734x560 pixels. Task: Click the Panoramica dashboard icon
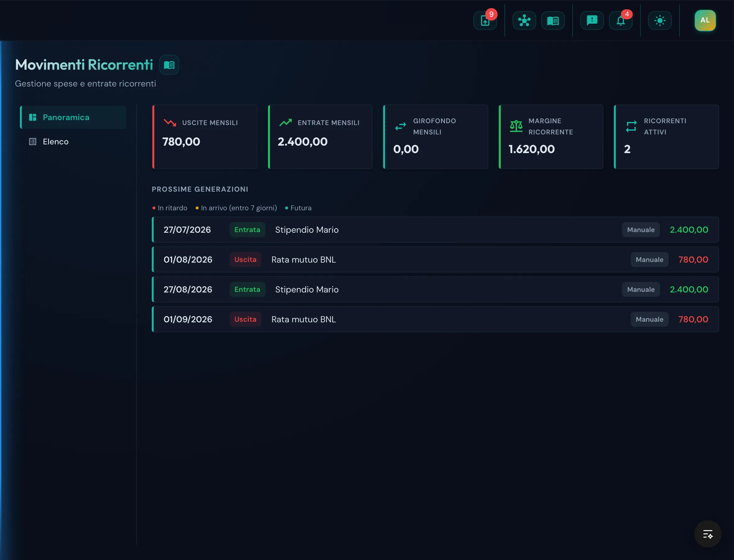[x=33, y=117]
